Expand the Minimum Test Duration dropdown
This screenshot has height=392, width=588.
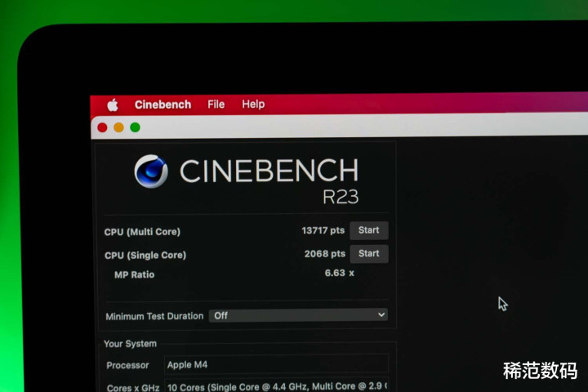pos(298,315)
